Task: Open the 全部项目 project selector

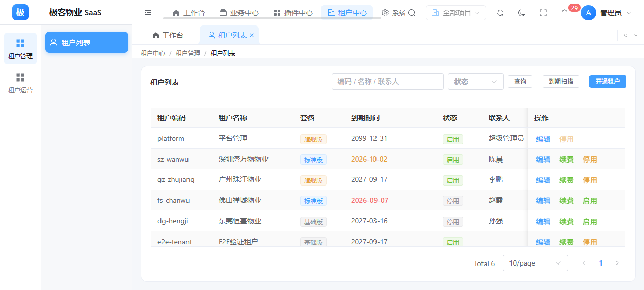Action: tap(456, 13)
